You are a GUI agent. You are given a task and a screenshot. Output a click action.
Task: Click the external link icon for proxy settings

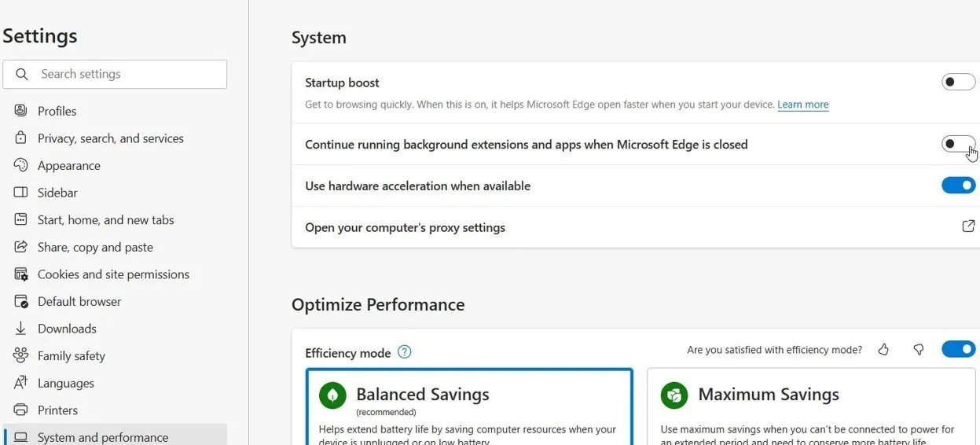pyautogui.click(x=968, y=226)
